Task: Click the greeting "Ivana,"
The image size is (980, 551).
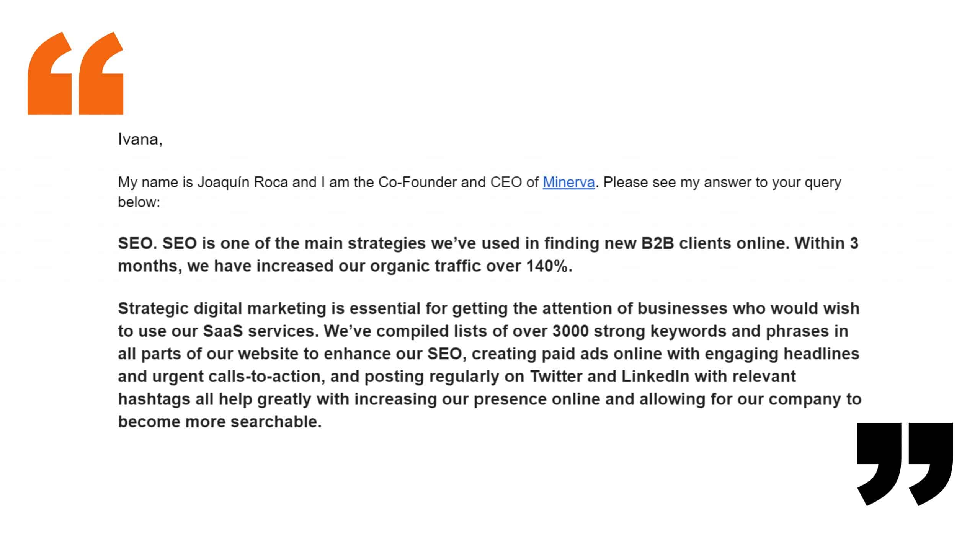Action: (140, 139)
